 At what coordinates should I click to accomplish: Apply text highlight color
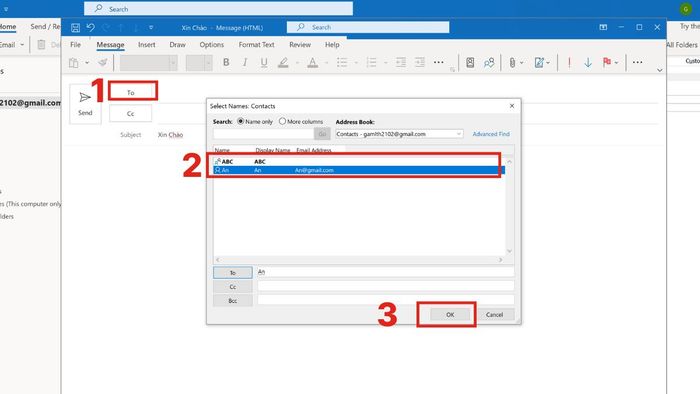click(283, 62)
